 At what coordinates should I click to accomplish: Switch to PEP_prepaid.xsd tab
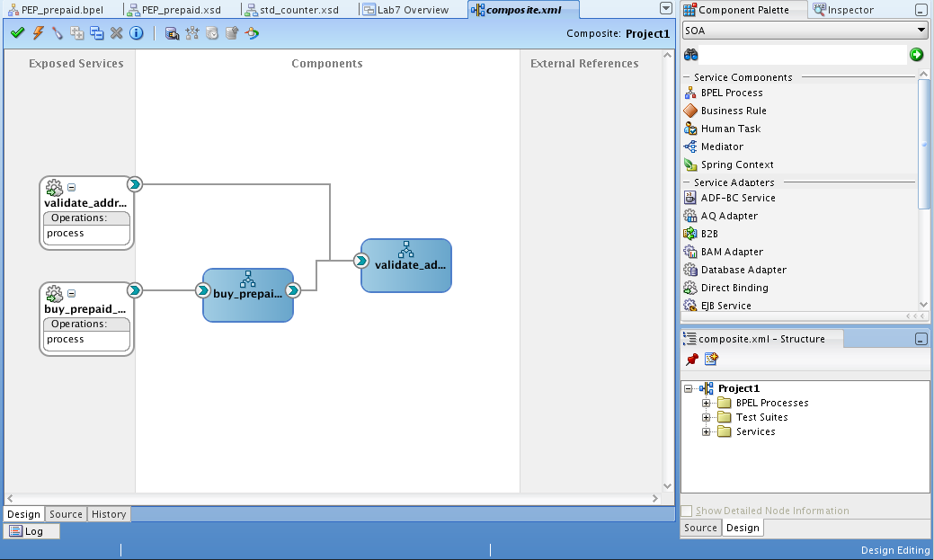(174, 10)
